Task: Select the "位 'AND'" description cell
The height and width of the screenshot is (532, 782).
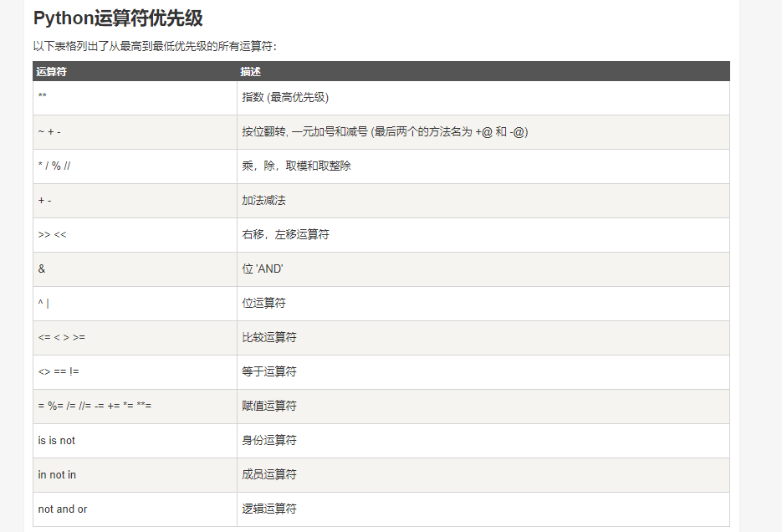Action: point(483,269)
